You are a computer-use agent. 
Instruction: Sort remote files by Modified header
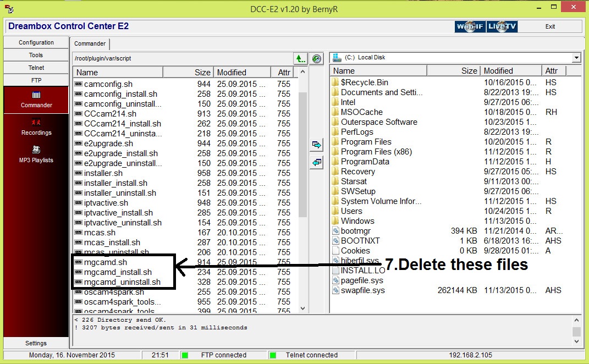(x=243, y=72)
